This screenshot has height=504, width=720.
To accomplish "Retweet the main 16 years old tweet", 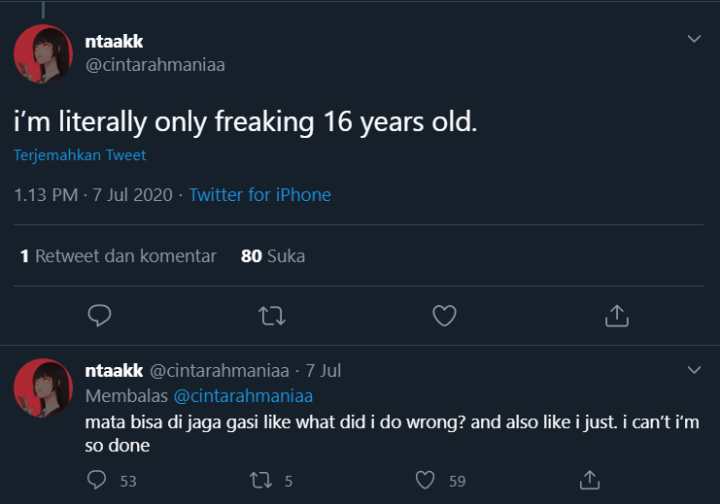I will click(x=271, y=316).
